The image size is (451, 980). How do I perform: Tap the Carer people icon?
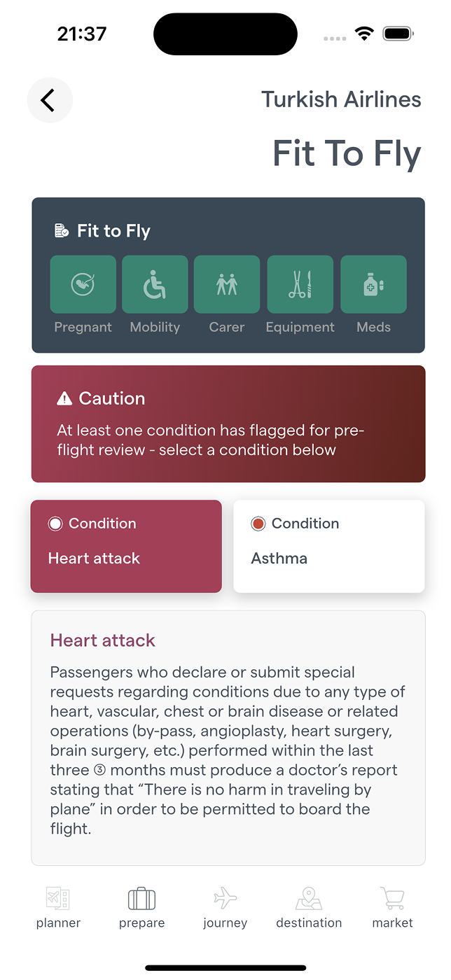(x=227, y=284)
